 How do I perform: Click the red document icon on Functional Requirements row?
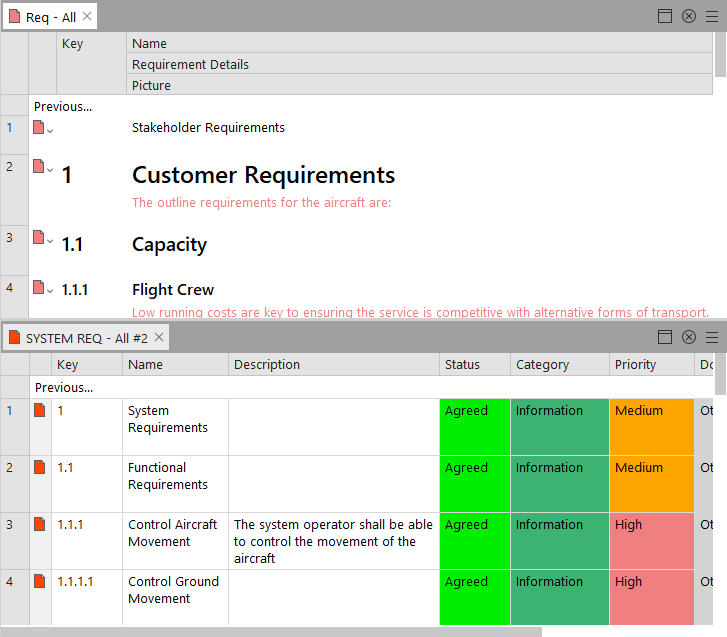pos(40,467)
